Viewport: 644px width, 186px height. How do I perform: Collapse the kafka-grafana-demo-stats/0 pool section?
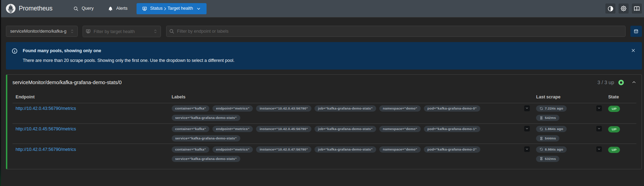[634, 82]
